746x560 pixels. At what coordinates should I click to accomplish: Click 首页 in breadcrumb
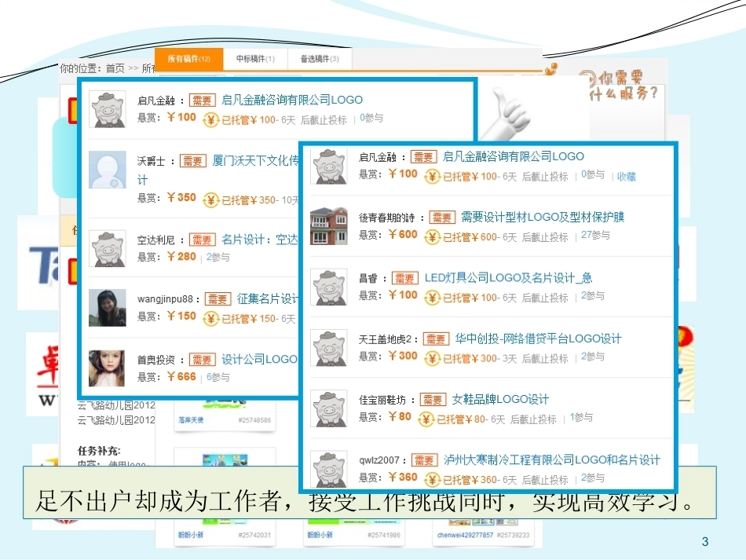[115, 68]
